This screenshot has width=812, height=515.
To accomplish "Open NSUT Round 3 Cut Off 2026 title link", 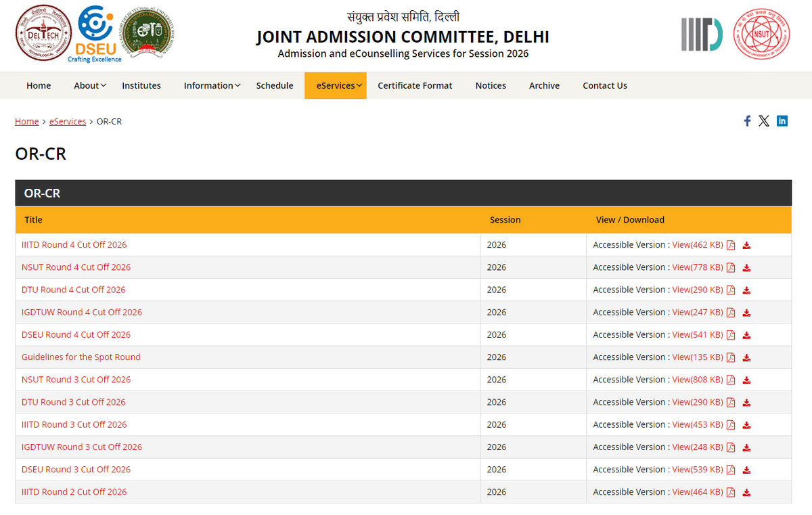I will 76,380.
